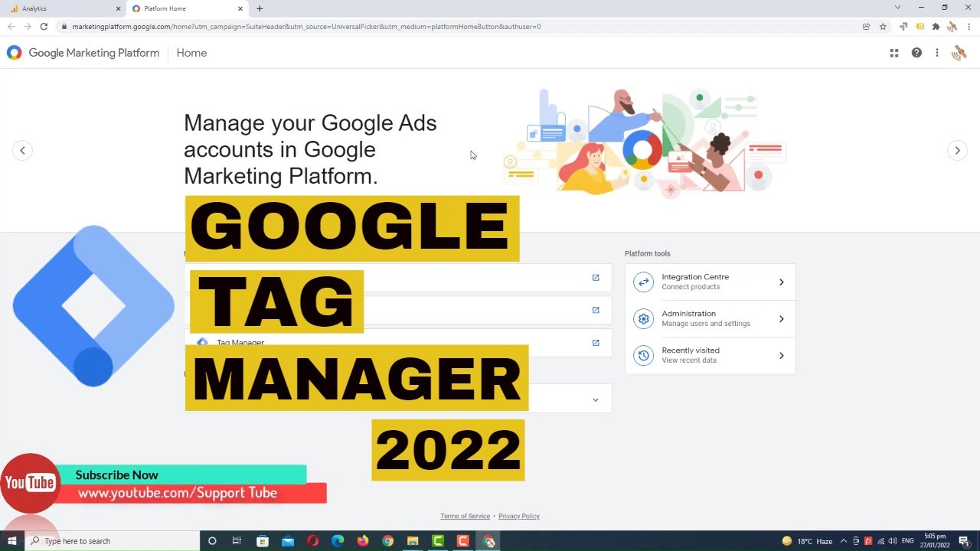Select the Platform Home browser tab
The width and height of the screenshot is (980, 551).
point(188,8)
